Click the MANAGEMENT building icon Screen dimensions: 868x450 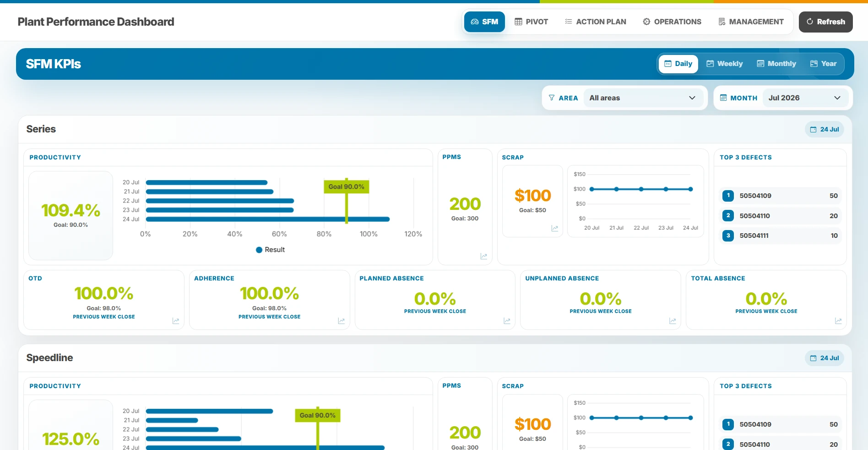[x=722, y=22]
